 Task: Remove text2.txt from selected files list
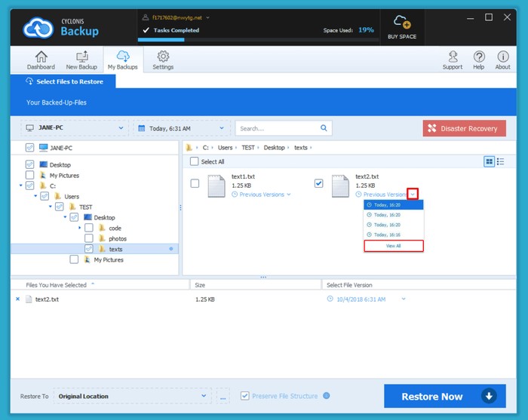(17, 299)
